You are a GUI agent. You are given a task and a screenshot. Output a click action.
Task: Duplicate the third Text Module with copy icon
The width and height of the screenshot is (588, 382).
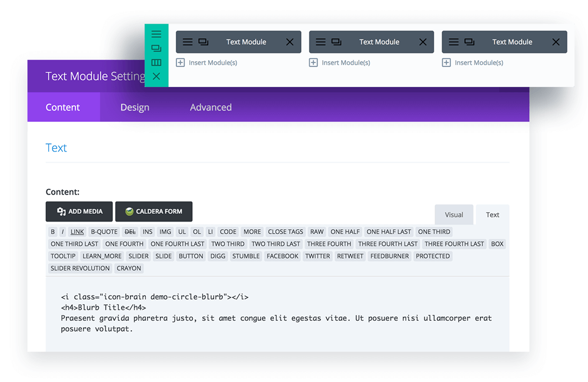(x=469, y=42)
